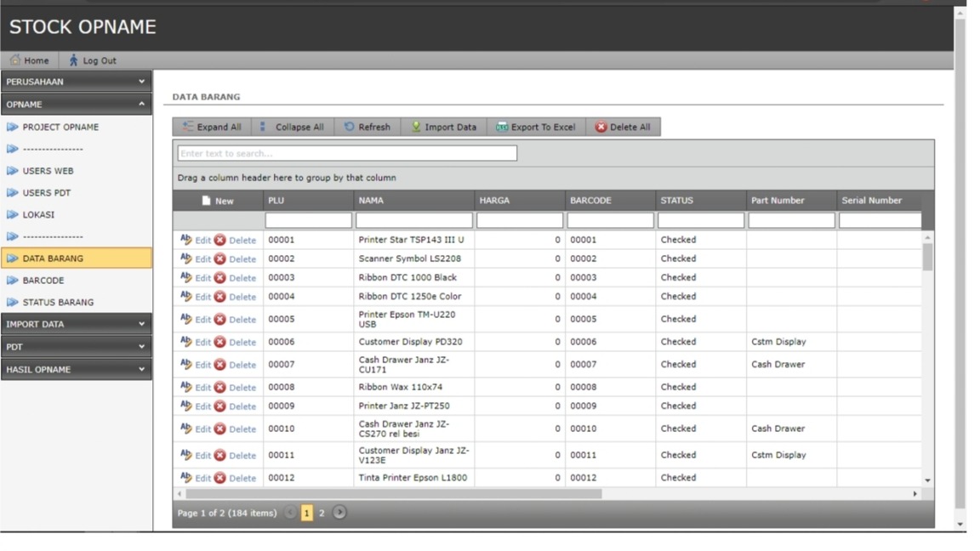Open LOKASI in sidebar
The width and height of the screenshot is (980, 551).
pos(38,214)
